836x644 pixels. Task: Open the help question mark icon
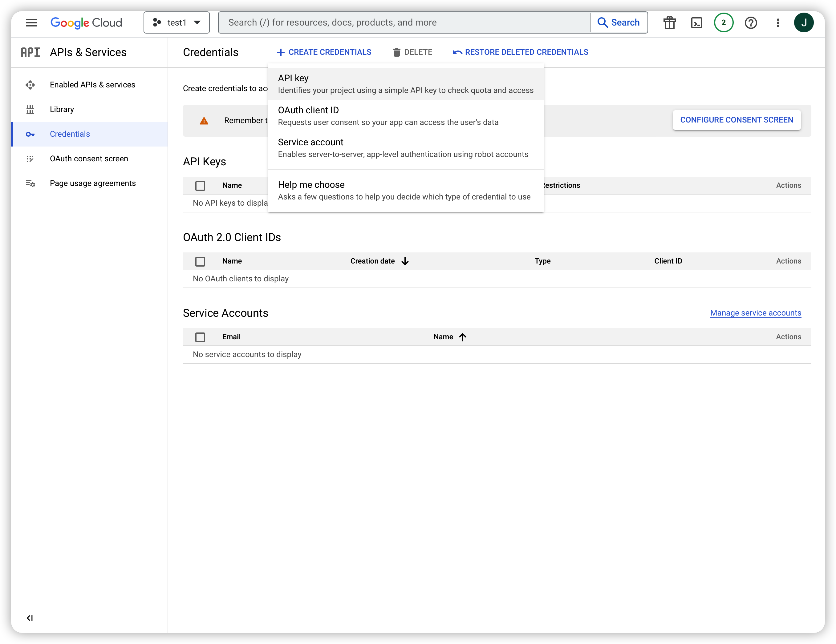coord(751,22)
